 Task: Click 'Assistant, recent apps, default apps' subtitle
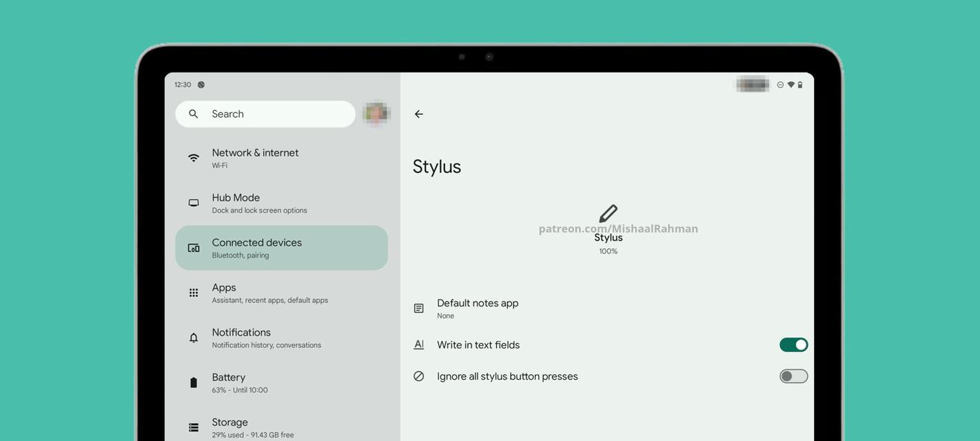(270, 300)
